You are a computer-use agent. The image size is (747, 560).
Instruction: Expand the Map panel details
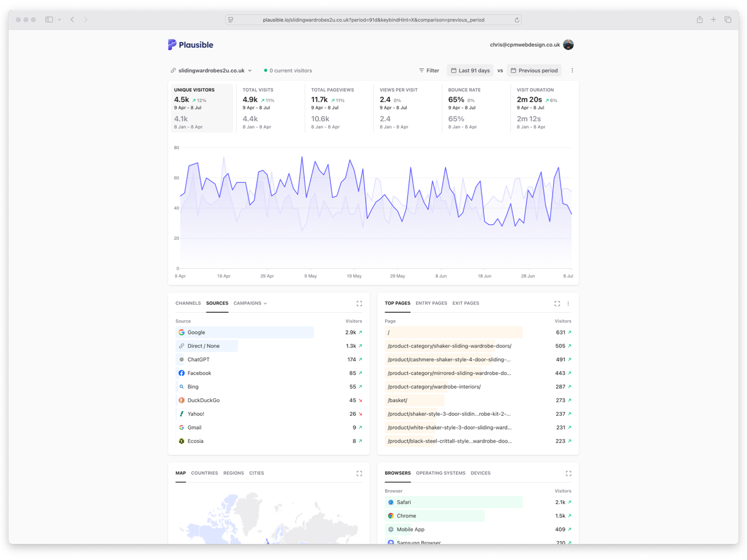coord(359,473)
